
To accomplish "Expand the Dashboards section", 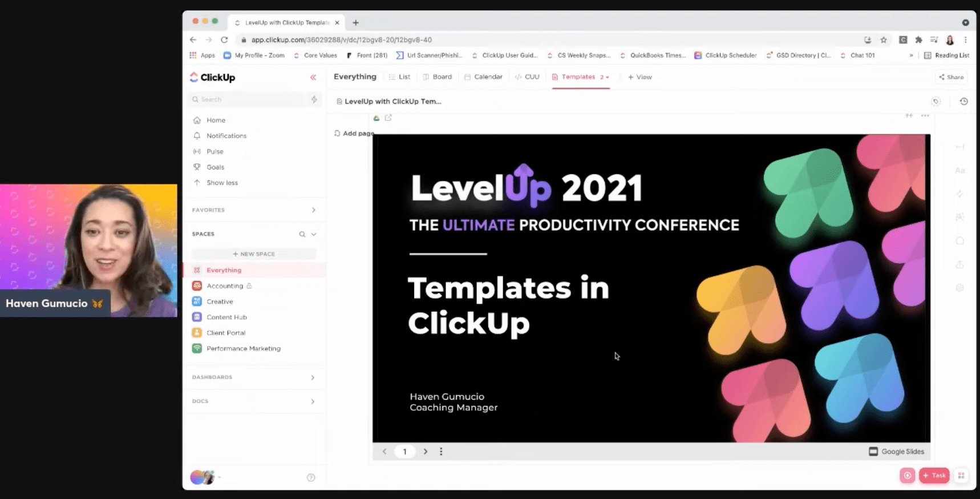I will [313, 377].
